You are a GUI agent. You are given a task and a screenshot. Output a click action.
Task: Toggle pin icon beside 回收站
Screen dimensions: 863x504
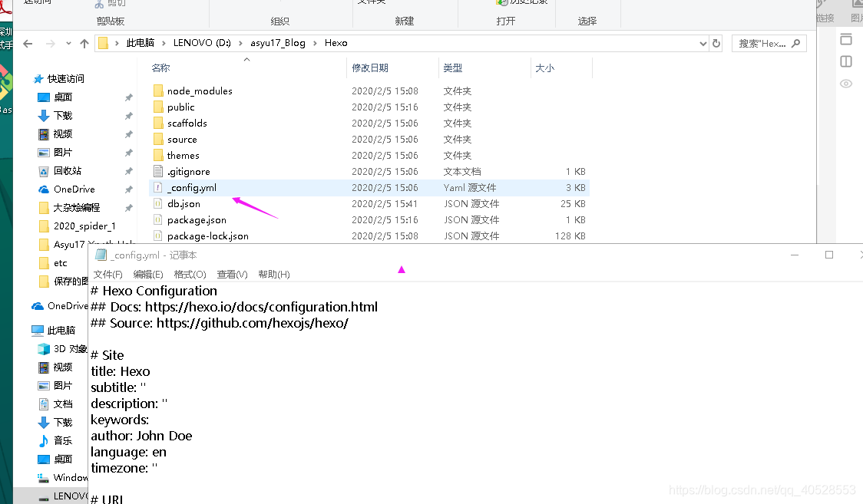pyautogui.click(x=129, y=171)
